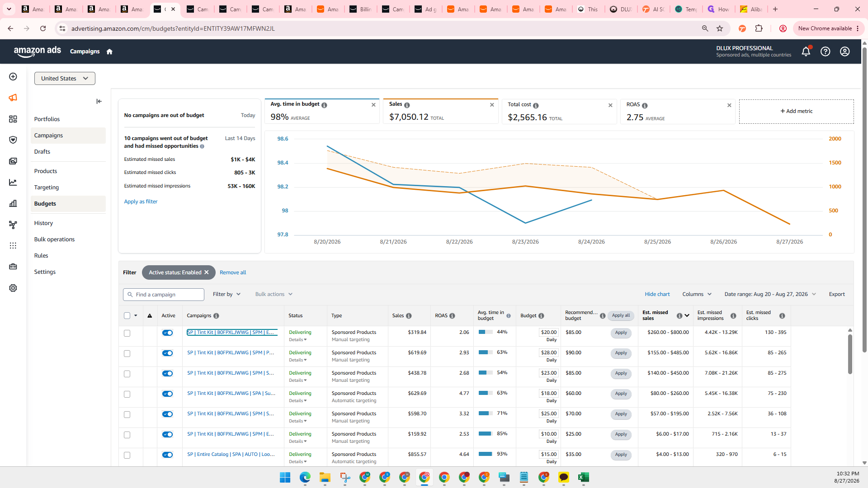Viewport: 868px width, 488px height.
Task: Remove the ROAS metric card
Action: pos(729,105)
